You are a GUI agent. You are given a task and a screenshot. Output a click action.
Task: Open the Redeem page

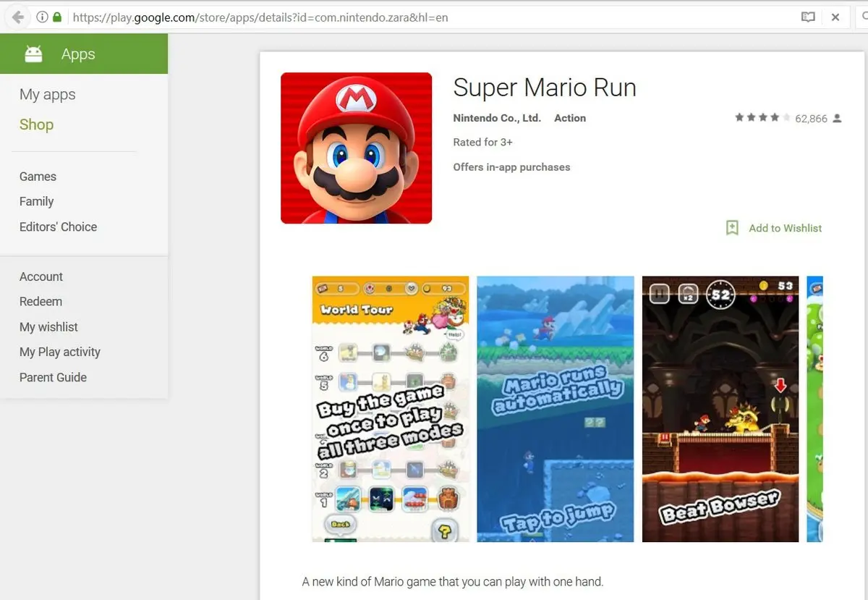click(x=41, y=302)
